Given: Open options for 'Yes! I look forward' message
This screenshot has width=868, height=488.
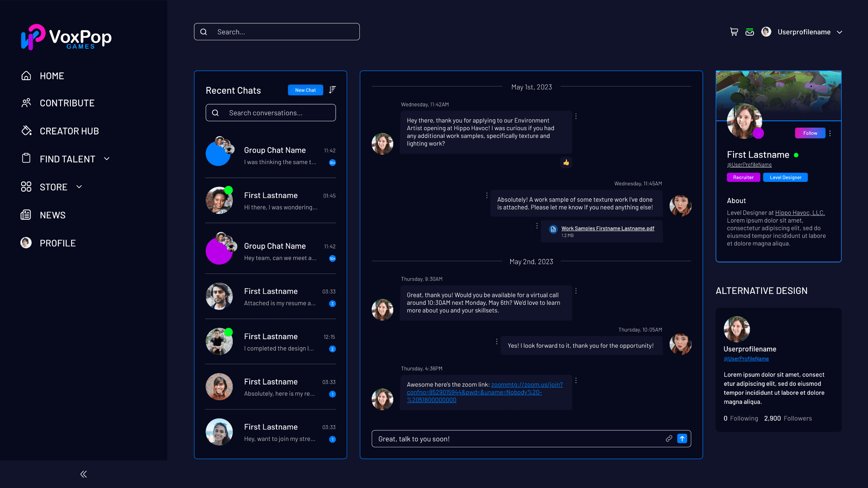Looking at the screenshot, I should pos(497,341).
